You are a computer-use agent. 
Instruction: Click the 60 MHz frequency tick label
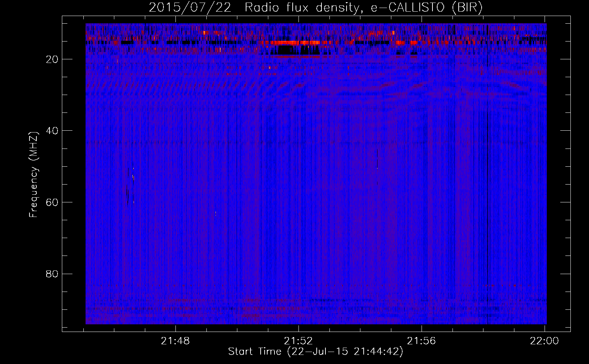52,202
